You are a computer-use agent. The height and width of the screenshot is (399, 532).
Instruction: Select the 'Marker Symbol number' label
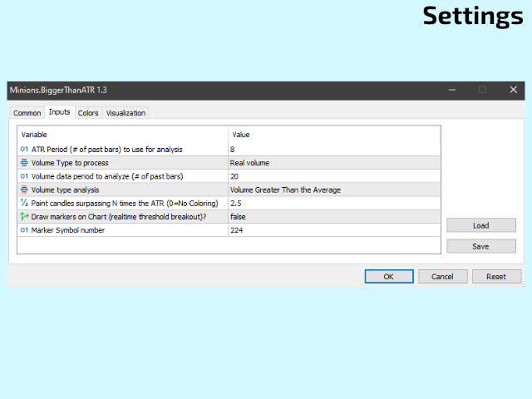pos(68,230)
